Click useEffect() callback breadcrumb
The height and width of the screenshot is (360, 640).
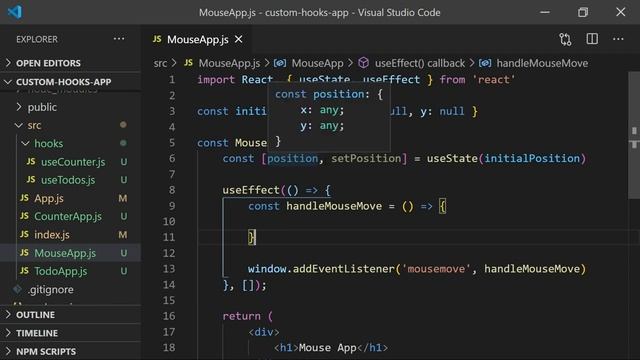coord(420,63)
